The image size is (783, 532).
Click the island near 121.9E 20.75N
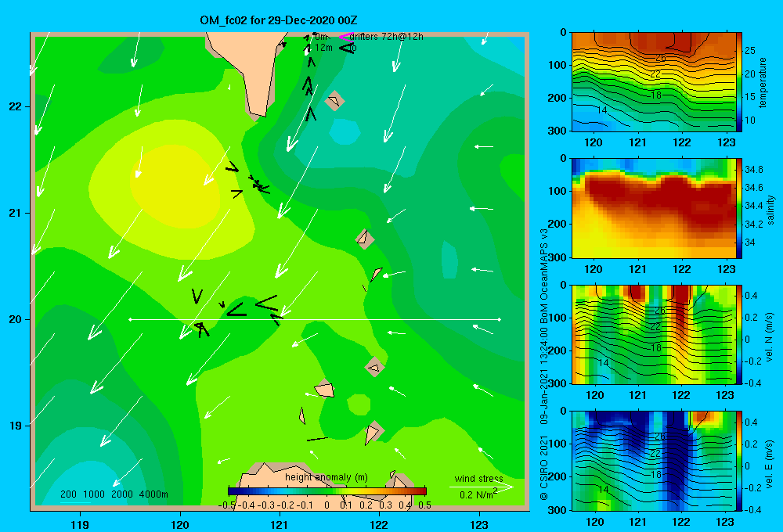(x=365, y=239)
